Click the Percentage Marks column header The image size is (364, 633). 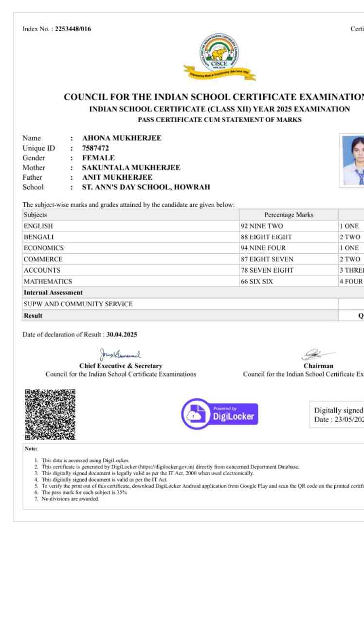(x=289, y=215)
